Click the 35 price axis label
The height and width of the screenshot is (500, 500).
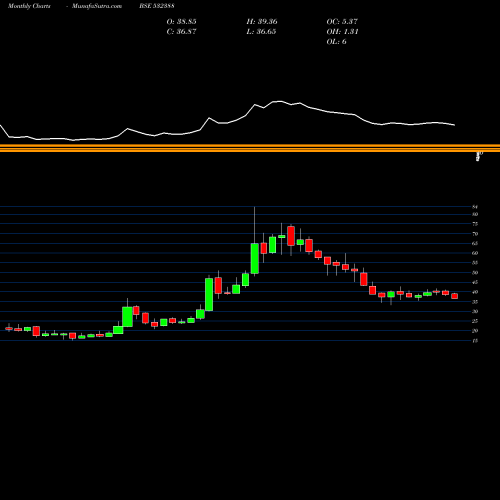point(475,302)
